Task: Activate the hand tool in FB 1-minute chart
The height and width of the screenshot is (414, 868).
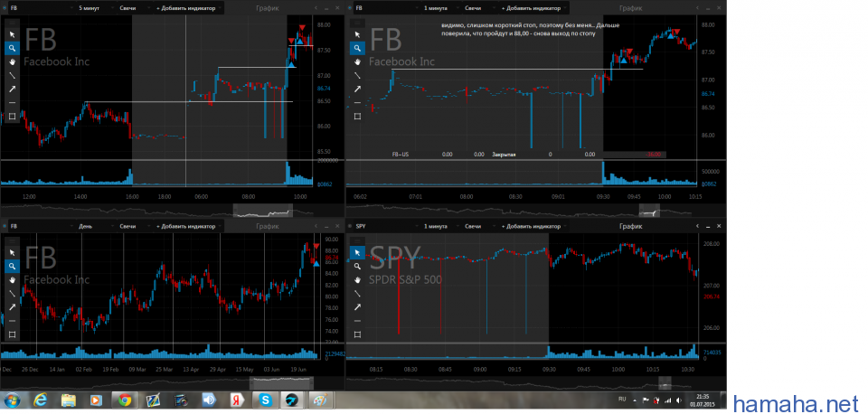Action: tap(357, 61)
